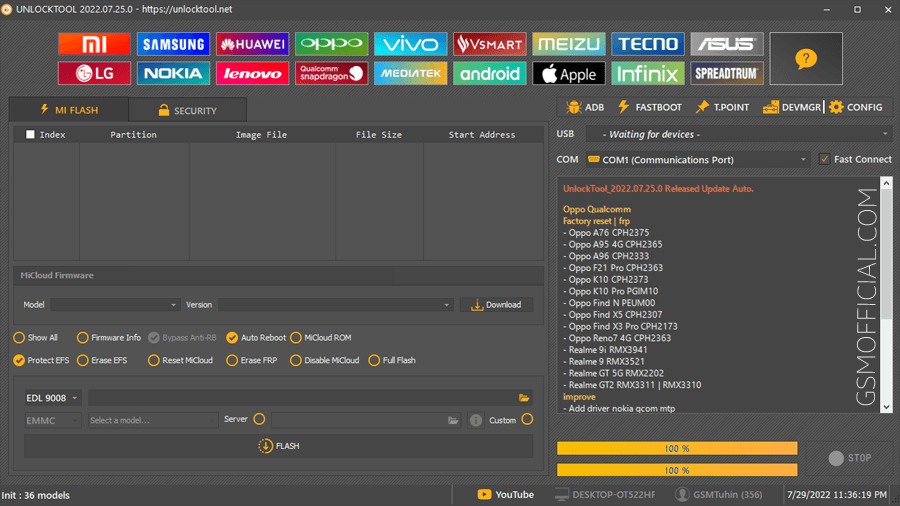The width and height of the screenshot is (900, 506).
Task: Enable the Fast Connect checkbox
Action: pos(824,159)
